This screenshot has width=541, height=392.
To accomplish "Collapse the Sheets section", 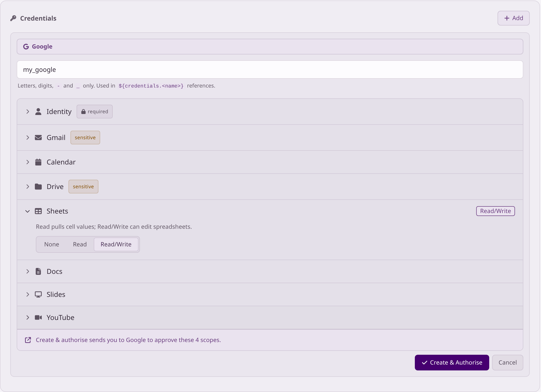I will 28,211.
